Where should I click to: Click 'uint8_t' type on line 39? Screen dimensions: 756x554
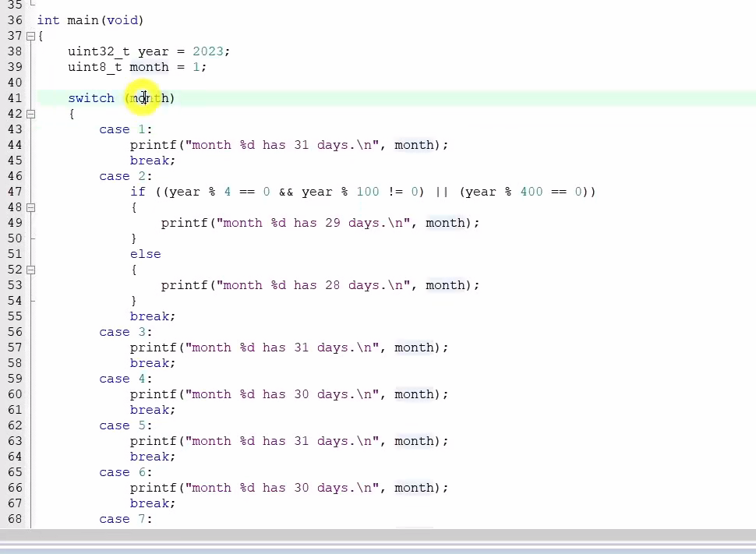95,67
